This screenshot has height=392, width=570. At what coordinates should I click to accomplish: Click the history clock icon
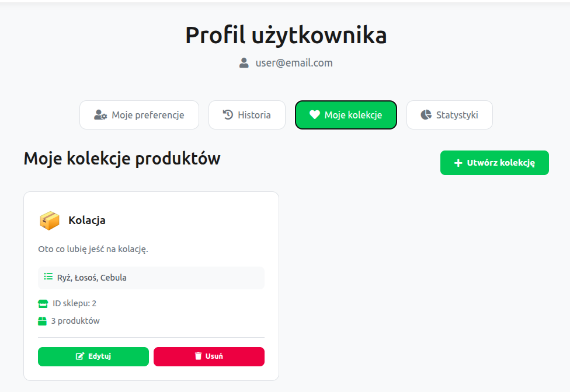coord(227,114)
